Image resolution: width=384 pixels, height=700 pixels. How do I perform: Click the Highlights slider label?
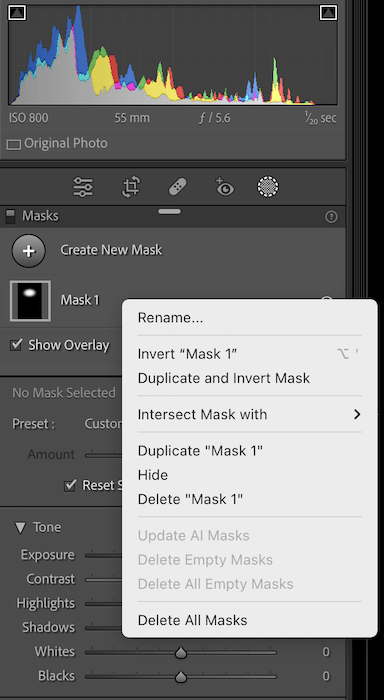click(46, 604)
